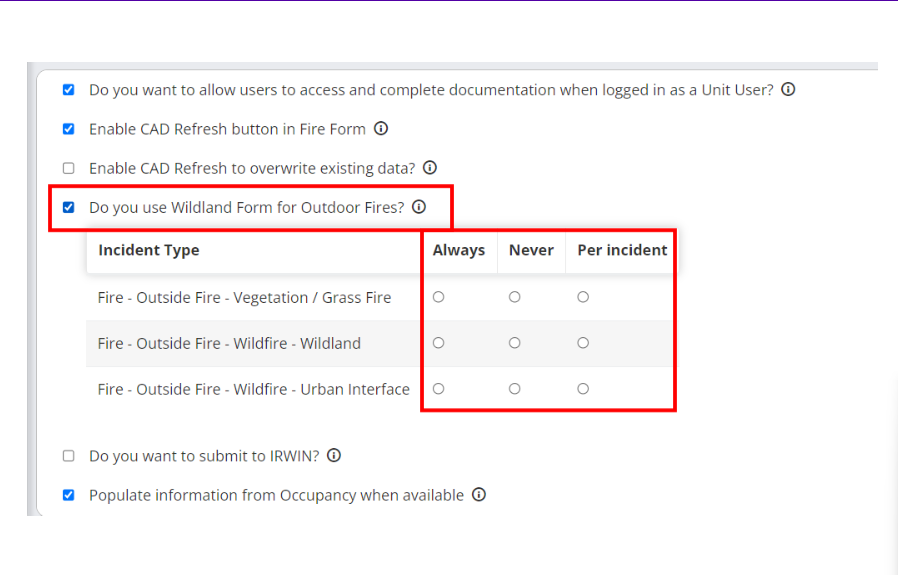This screenshot has width=898, height=575.
Task: Select Per incident for Wildfire - Wildland
Action: [583, 343]
